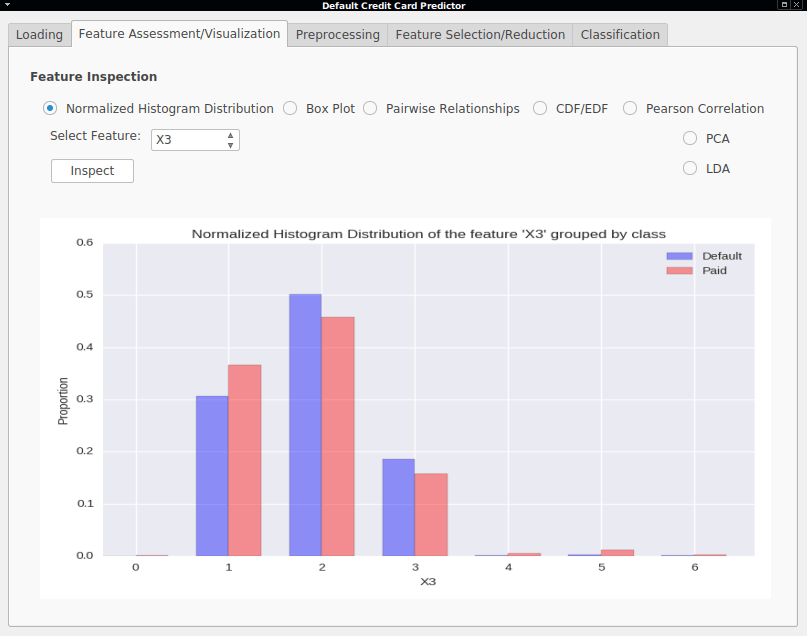Choose the Box Plot radio option
807x636 pixels.
290,108
